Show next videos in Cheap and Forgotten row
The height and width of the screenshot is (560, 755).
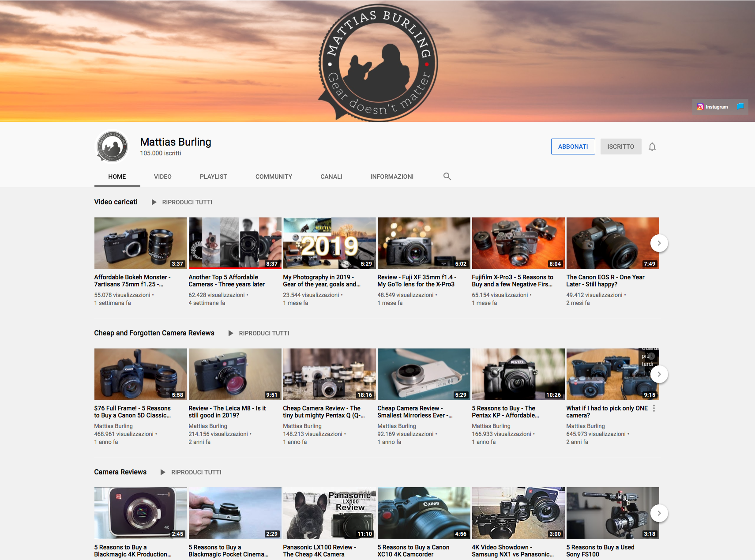[659, 374]
